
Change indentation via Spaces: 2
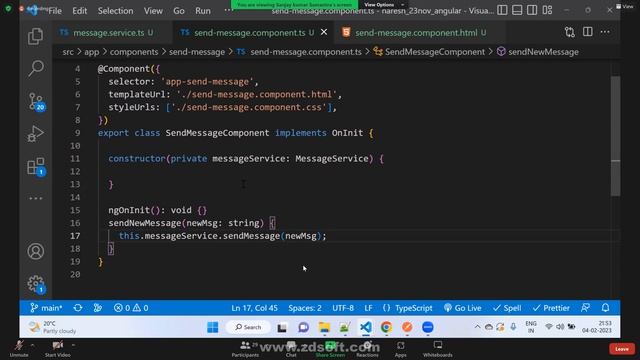pos(305,308)
